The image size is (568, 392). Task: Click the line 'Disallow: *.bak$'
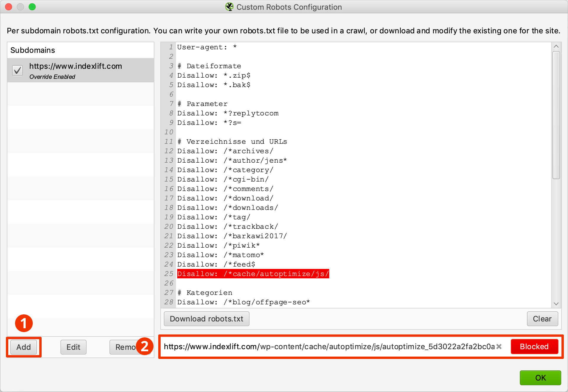(214, 85)
